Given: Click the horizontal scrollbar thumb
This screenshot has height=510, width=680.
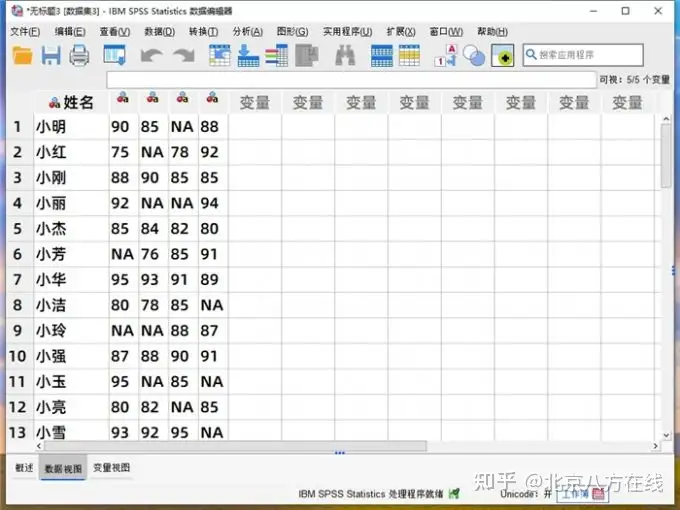Looking at the screenshot, I should point(235,446).
